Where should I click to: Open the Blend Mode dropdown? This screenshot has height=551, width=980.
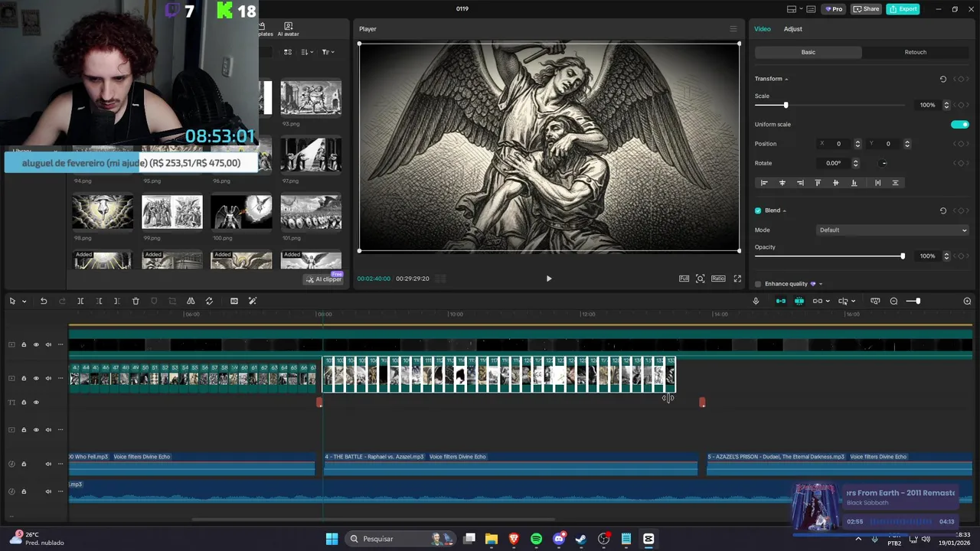(893, 230)
